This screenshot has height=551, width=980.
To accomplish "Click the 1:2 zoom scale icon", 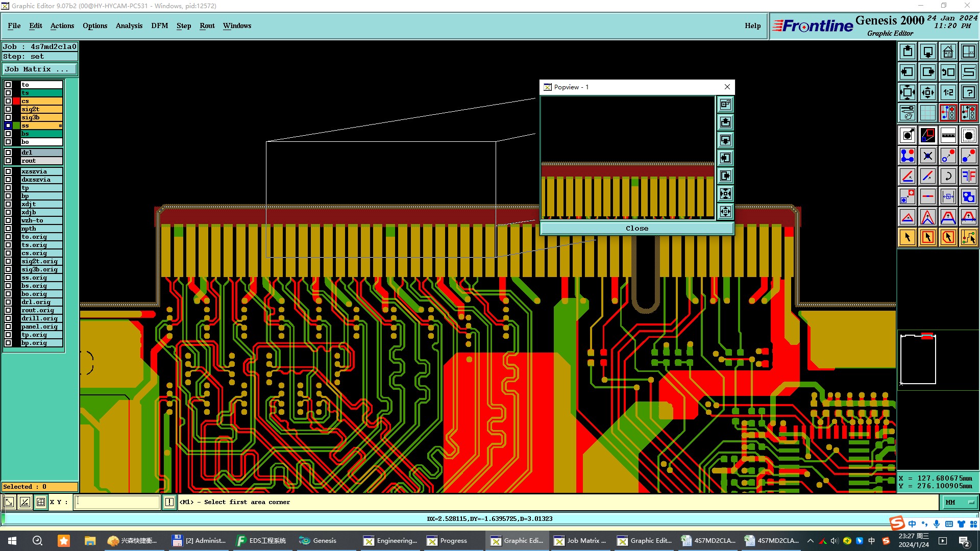I will pos(948,92).
